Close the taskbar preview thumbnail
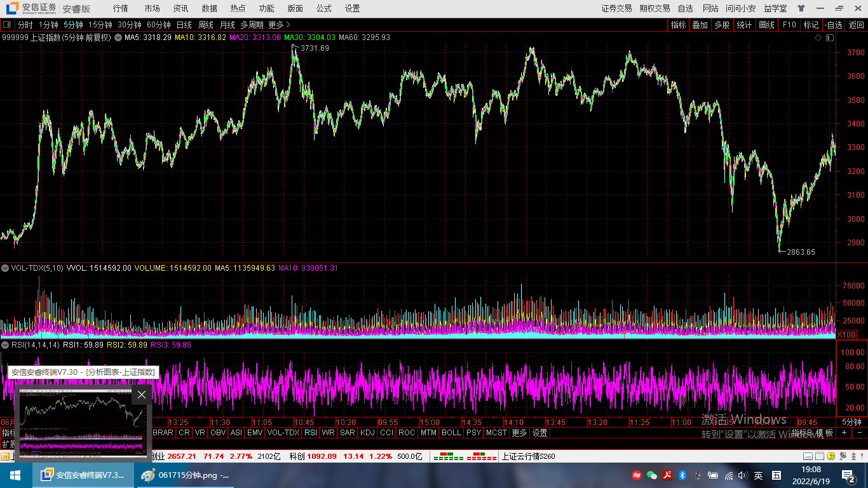The image size is (868, 488). coord(142,395)
